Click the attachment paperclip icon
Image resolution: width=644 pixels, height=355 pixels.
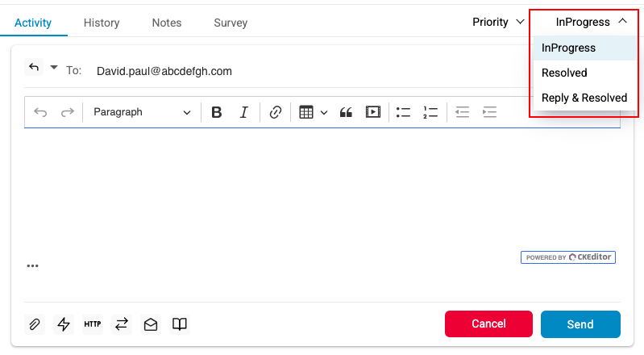coord(35,324)
